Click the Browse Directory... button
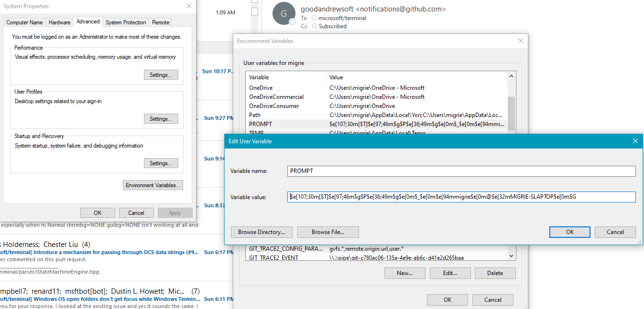The height and width of the screenshot is (309, 644). (x=262, y=232)
